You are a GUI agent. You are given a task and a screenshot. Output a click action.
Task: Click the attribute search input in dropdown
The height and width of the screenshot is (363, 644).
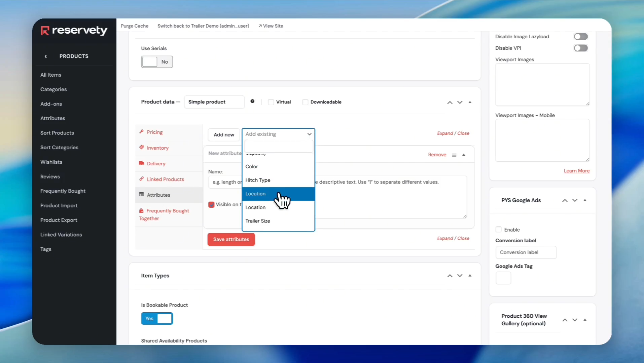(x=278, y=146)
